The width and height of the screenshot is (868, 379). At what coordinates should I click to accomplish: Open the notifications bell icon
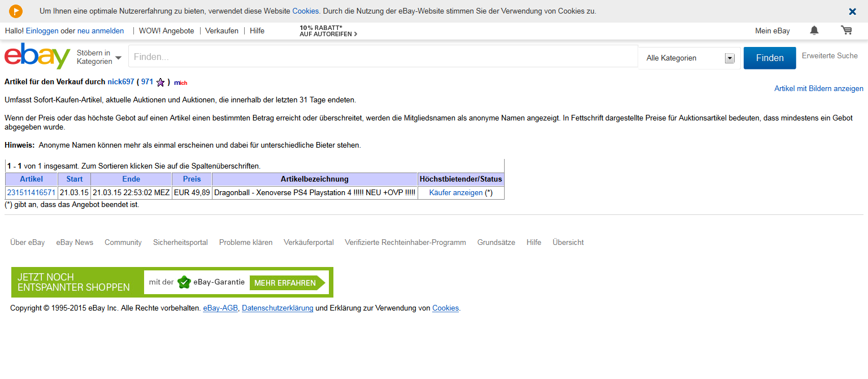pos(814,31)
